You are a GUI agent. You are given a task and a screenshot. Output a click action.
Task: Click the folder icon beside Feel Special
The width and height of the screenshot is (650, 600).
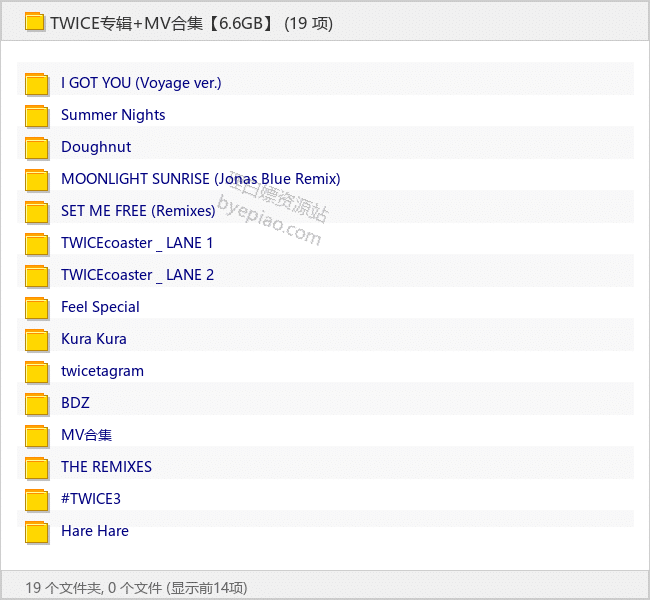(x=36, y=308)
